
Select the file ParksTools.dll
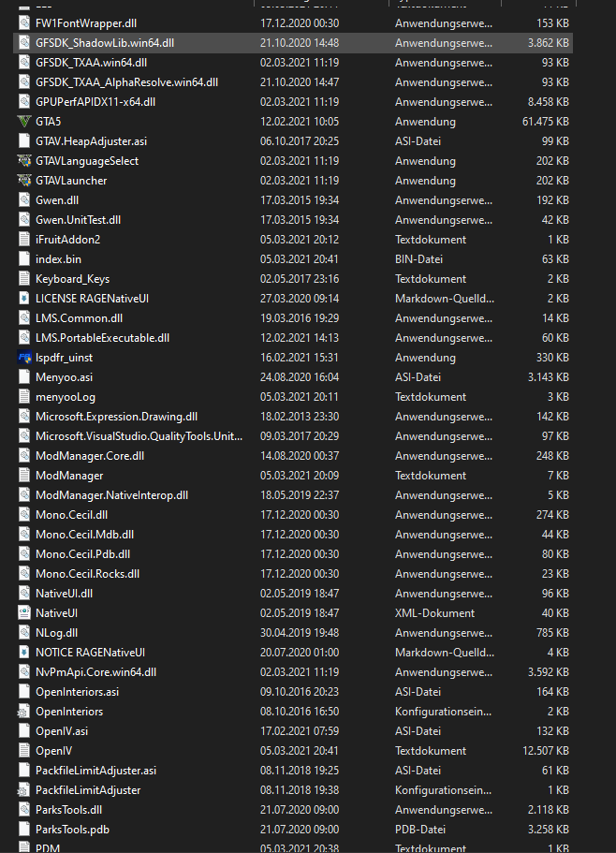click(68, 810)
